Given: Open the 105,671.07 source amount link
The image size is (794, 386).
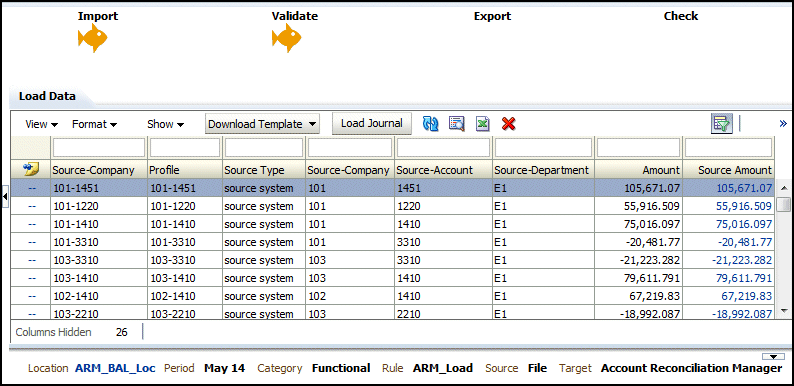Looking at the screenshot, I should pyautogui.click(x=744, y=188).
